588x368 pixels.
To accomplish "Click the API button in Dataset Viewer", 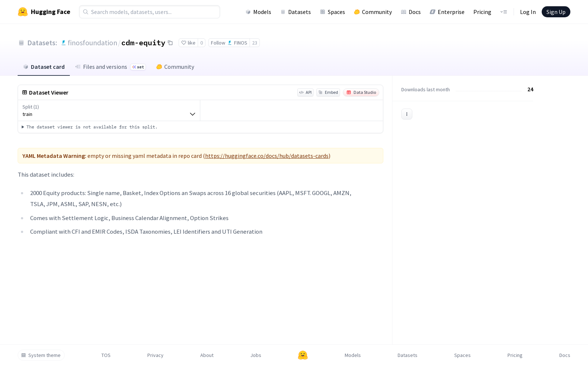I will [x=305, y=92].
